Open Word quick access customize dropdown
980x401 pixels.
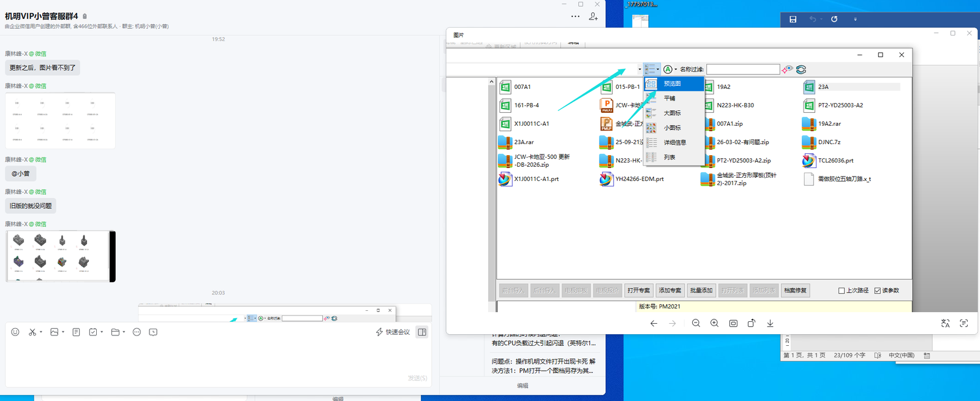855,19
